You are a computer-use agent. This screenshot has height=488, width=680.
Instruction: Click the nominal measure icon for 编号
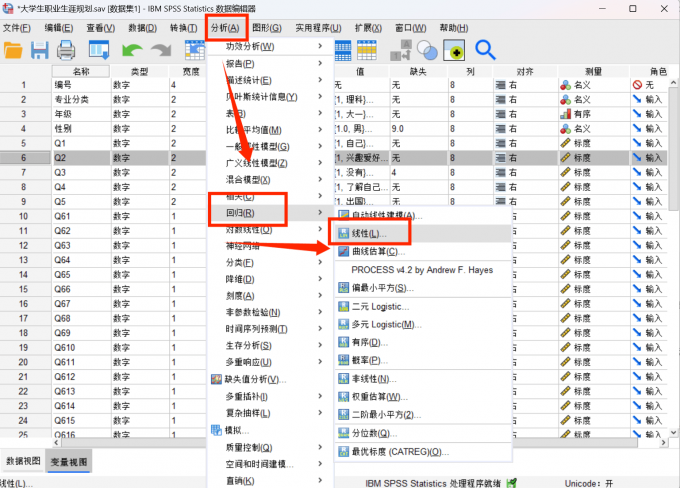click(566, 85)
